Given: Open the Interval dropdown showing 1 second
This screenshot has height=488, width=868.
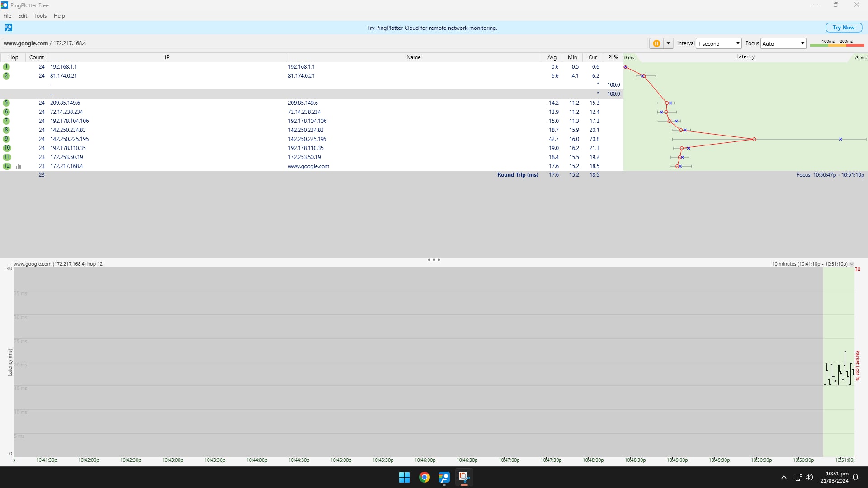Looking at the screenshot, I should [x=718, y=43].
